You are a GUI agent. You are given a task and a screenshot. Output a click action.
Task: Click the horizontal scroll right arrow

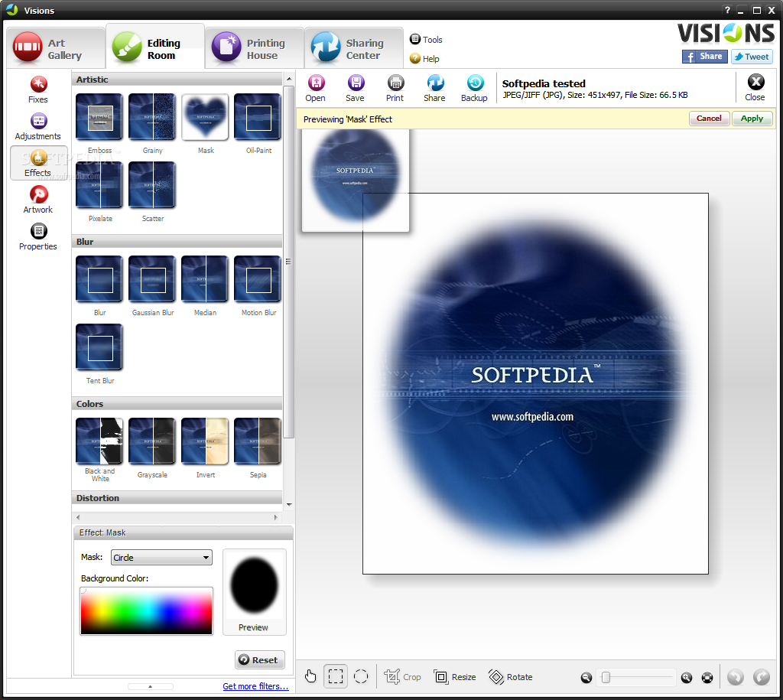[x=275, y=518]
